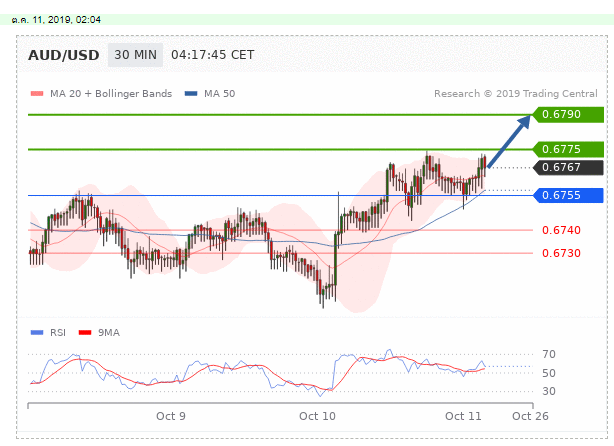
Task: Click the red 0.6730 support label
Action: 561,253
